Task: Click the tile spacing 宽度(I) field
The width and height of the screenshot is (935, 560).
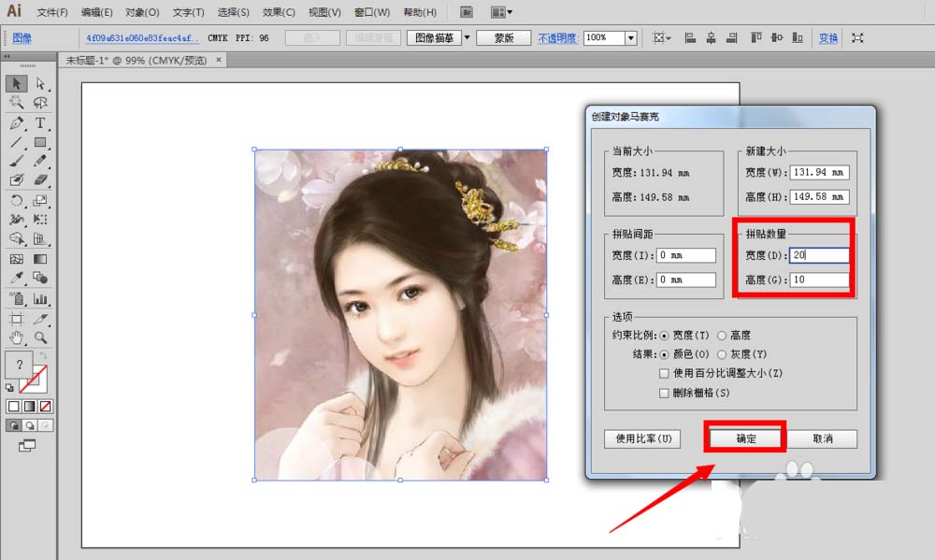Action: click(x=685, y=255)
